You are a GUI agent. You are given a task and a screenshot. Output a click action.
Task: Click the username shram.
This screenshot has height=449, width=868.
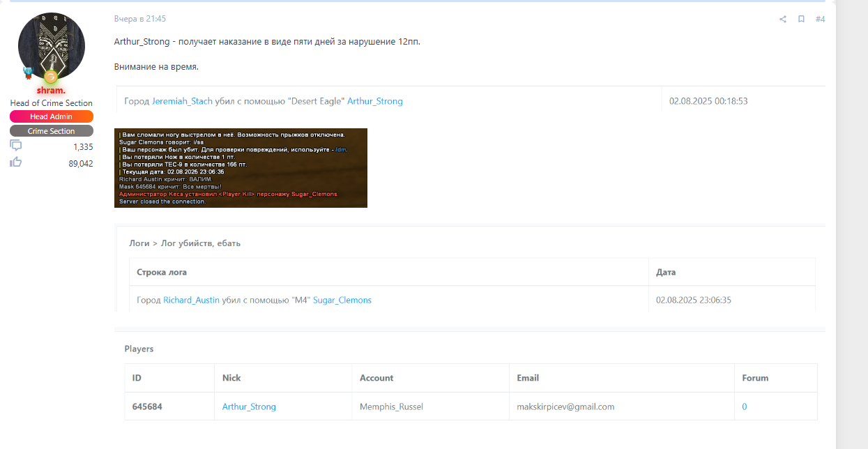[x=51, y=91]
